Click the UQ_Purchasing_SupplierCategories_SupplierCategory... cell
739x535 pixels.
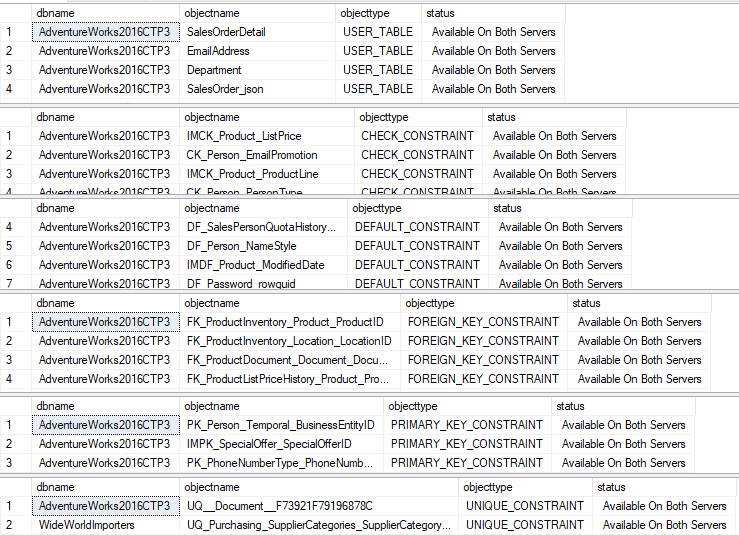pyautogui.click(x=319, y=525)
